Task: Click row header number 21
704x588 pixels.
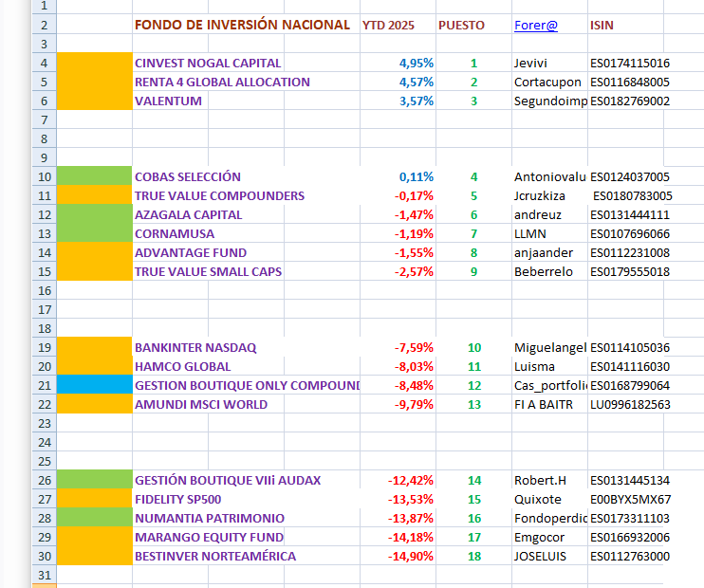Action: pyautogui.click(x=44, y=385)
